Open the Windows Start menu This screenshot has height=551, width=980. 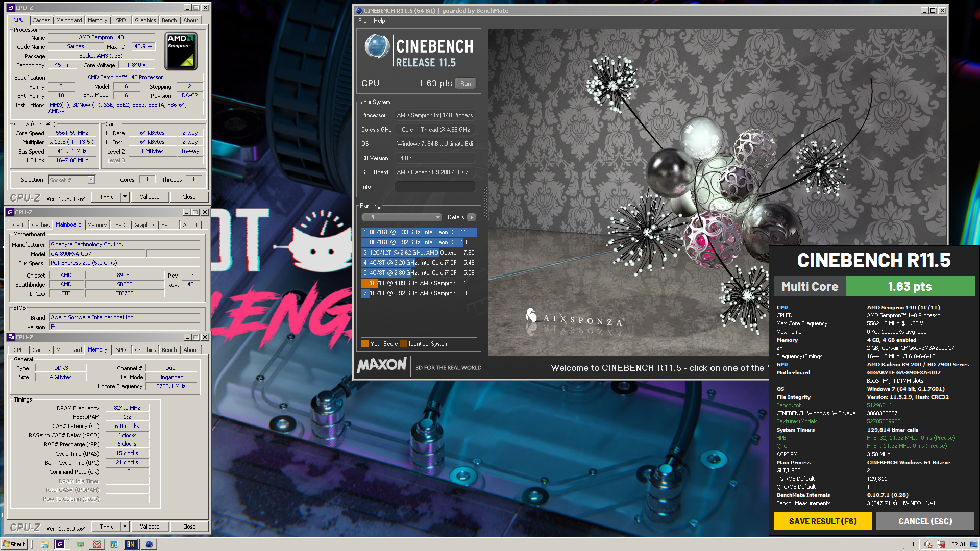(14, 544)
